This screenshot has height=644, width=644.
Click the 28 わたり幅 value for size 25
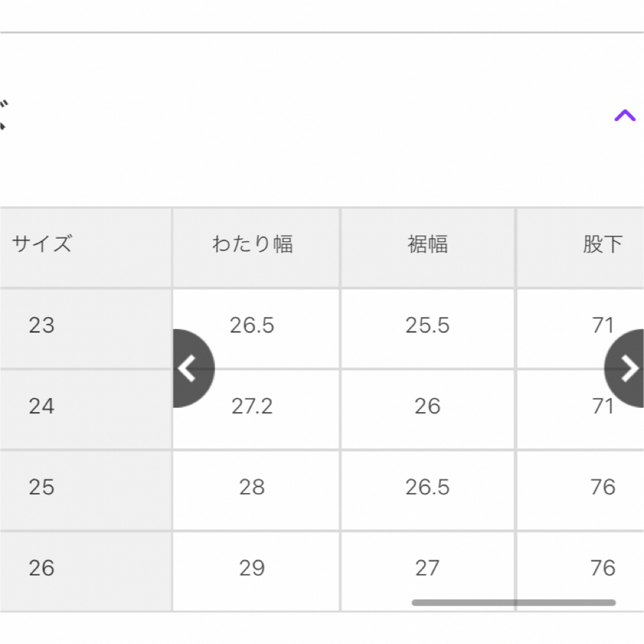pyautogui.click(x=252, y=487)
